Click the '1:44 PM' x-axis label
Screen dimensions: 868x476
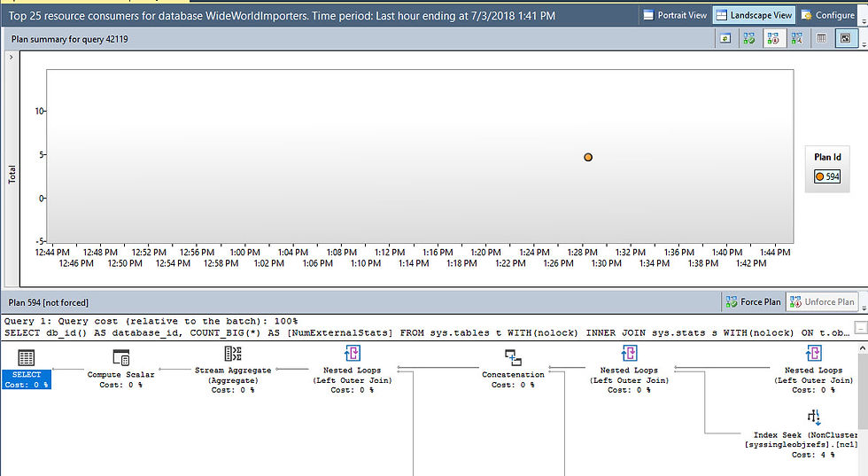pyautogui.click(x=775, y=252)
